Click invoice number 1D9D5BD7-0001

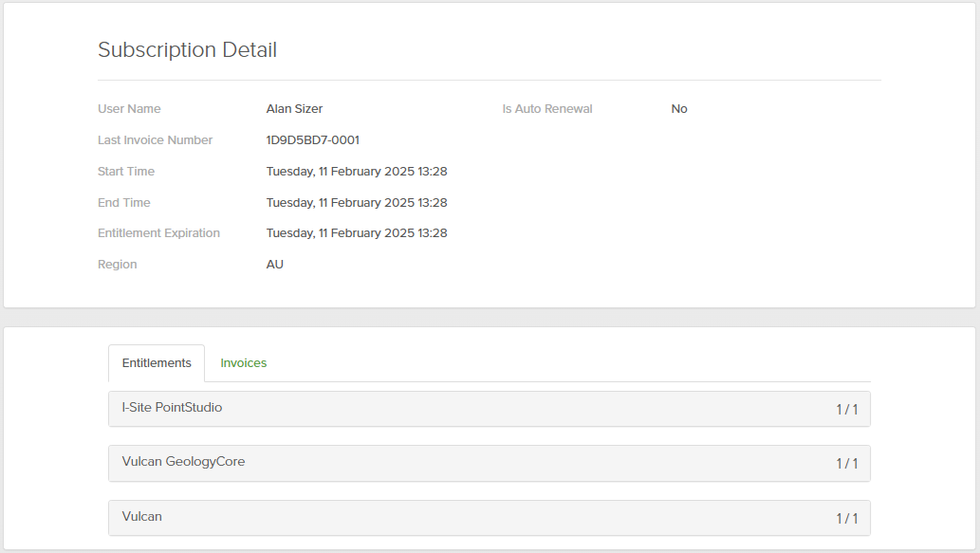click(312, 140)
